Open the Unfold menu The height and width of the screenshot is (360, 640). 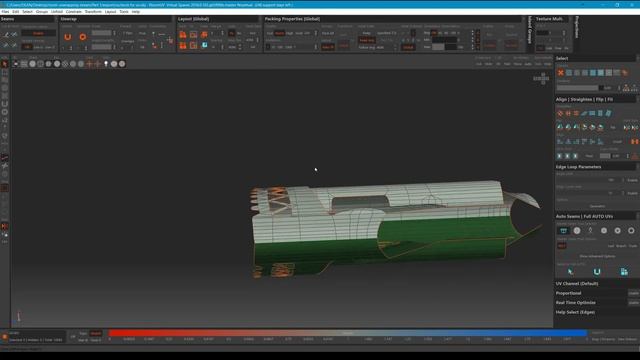tap(57, 12)
